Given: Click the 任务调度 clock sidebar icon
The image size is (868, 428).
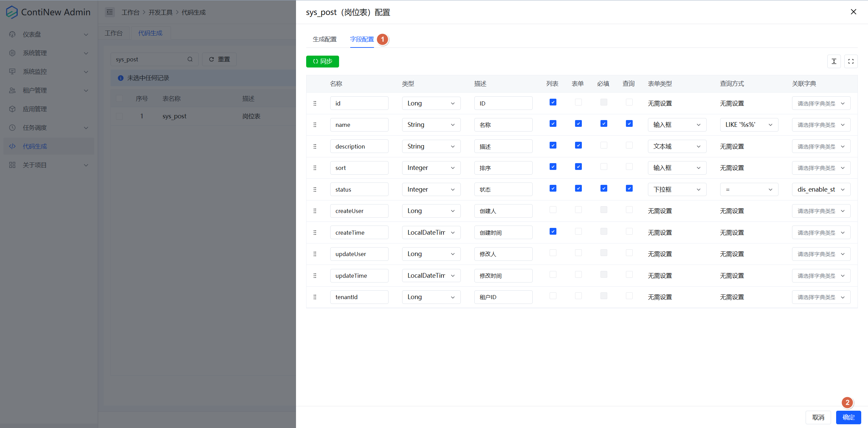Looking at the screenshot, I should click(12, 128).
